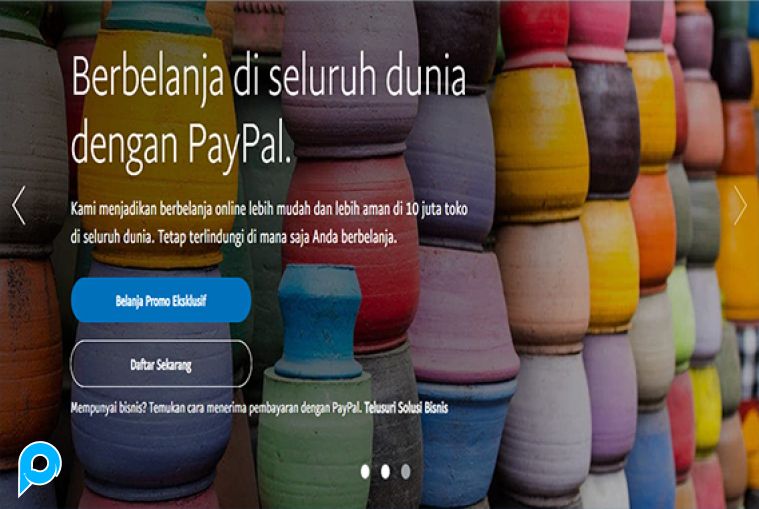Go to the previous slide with left arrow
Image resolution: width=759 pixels, height=509 pixels.
coord(18,206)
